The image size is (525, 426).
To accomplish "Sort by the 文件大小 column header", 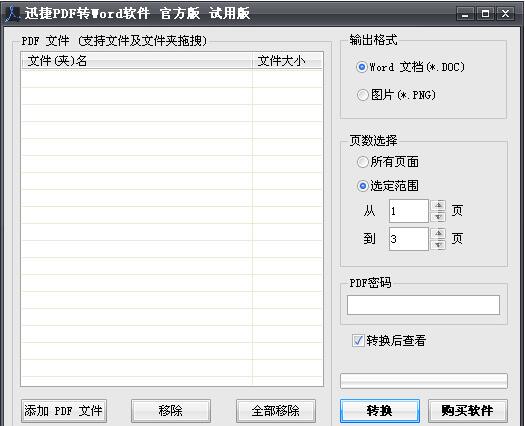I will [287, 61].
